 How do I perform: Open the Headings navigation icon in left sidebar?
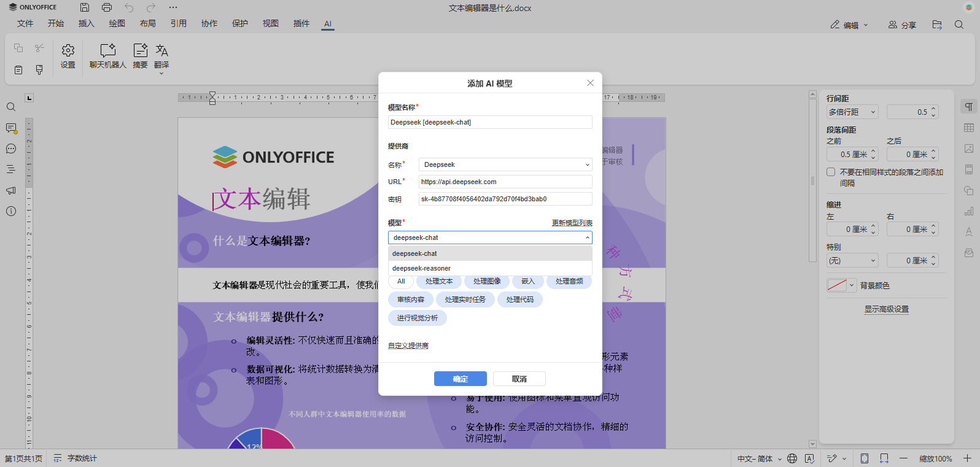pos(11,169)
